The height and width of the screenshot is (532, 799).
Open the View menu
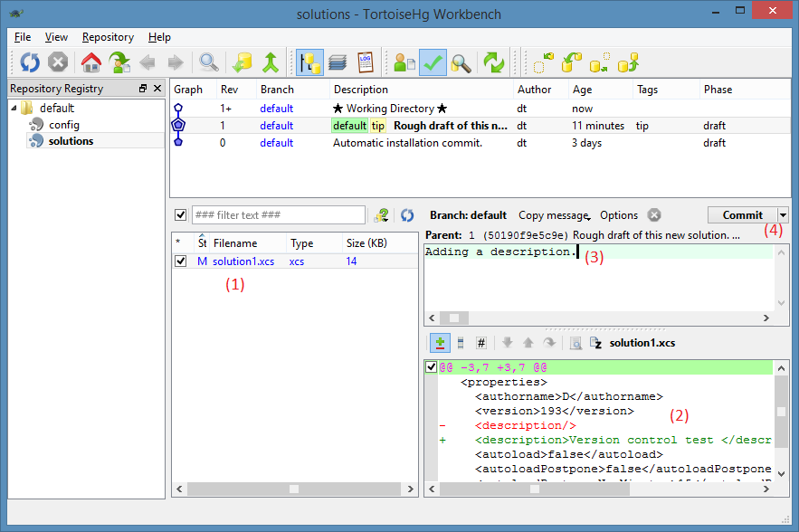click(x=56, y=37)
